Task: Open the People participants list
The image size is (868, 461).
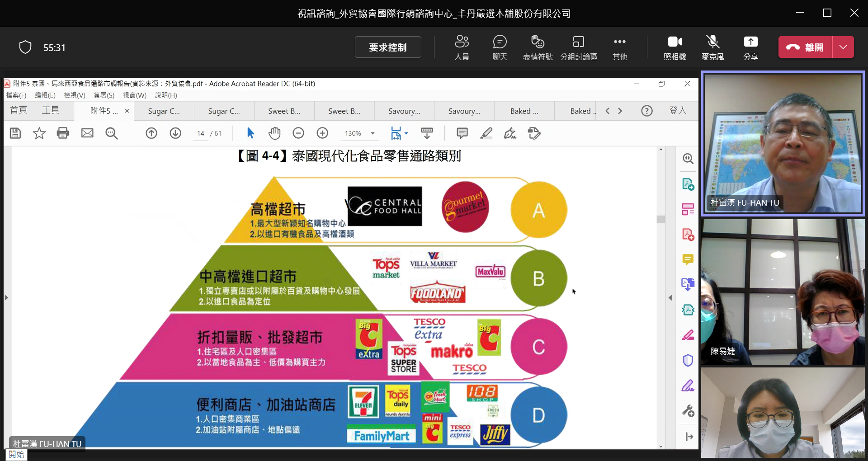Action: tap(462, 47)
